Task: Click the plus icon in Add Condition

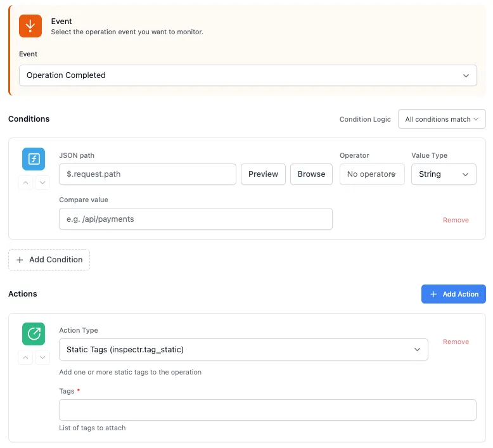Action: (20, 260)
